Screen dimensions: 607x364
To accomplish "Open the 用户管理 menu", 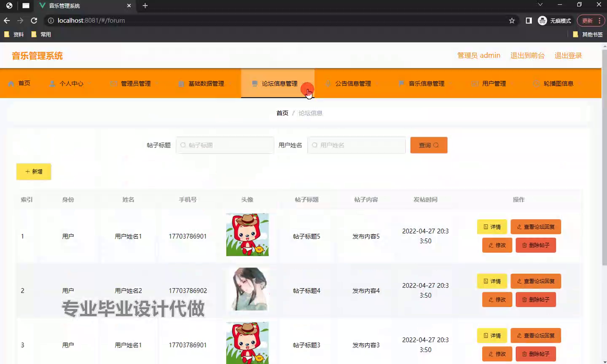I will click(x=492, y=83).
